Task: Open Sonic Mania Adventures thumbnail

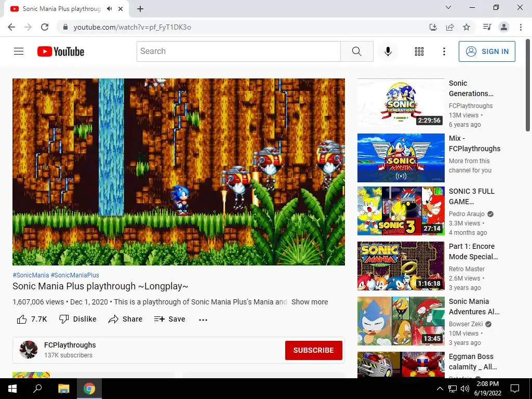Action: point(401,321)
